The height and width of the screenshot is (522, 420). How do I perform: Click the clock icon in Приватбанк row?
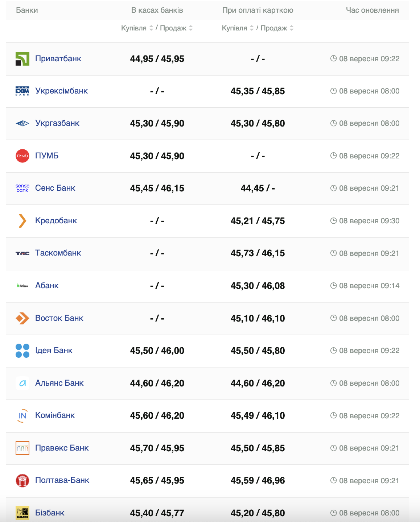(334, 58)
